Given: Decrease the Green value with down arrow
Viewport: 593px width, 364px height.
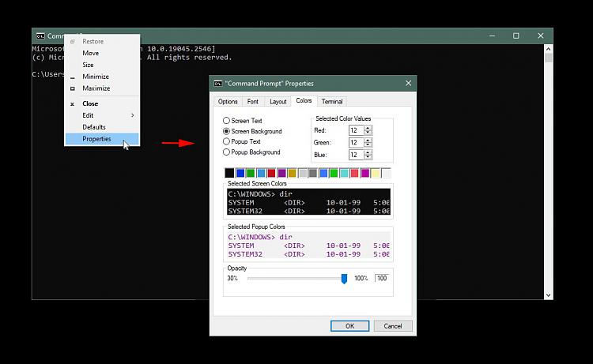Looking at the screenshot, I should click(x=368, y=144).
